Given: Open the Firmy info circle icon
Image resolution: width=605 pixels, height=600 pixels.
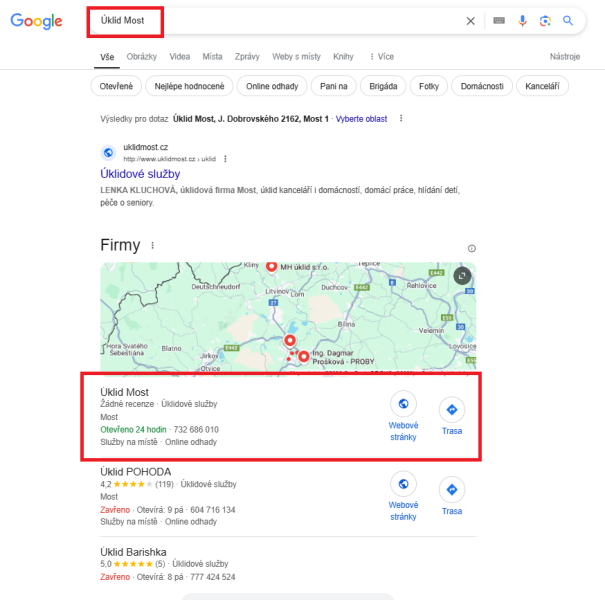Looking at the screenshot, I should point(471,248).
